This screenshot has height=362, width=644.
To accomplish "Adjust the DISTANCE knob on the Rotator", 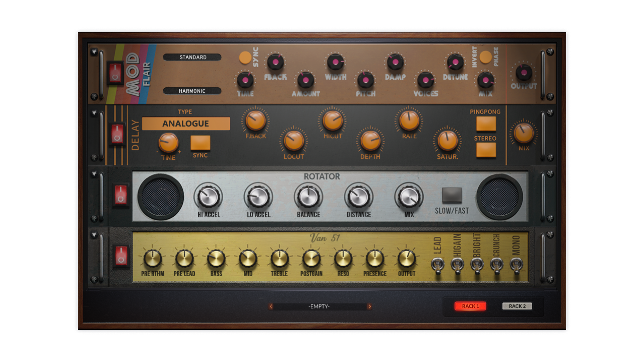I will 359,196.
